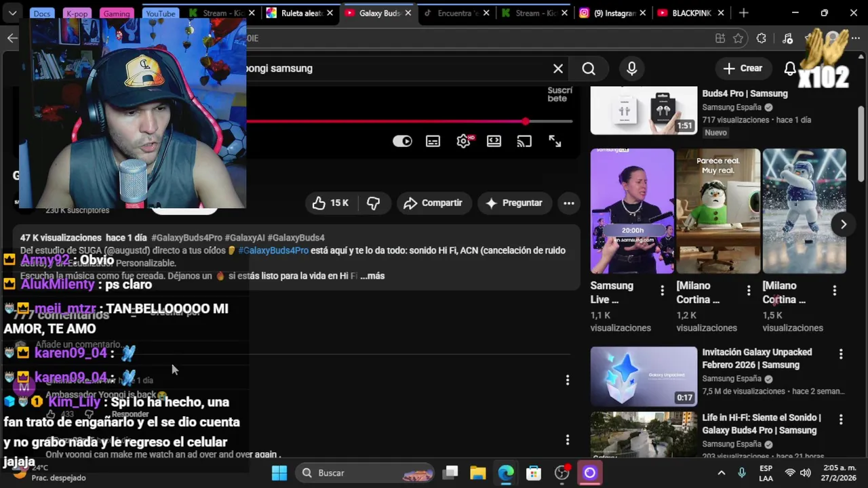Enter fullscreen on the video player
This screenshot has height=488, width=868.
click(x=555, y=141)
